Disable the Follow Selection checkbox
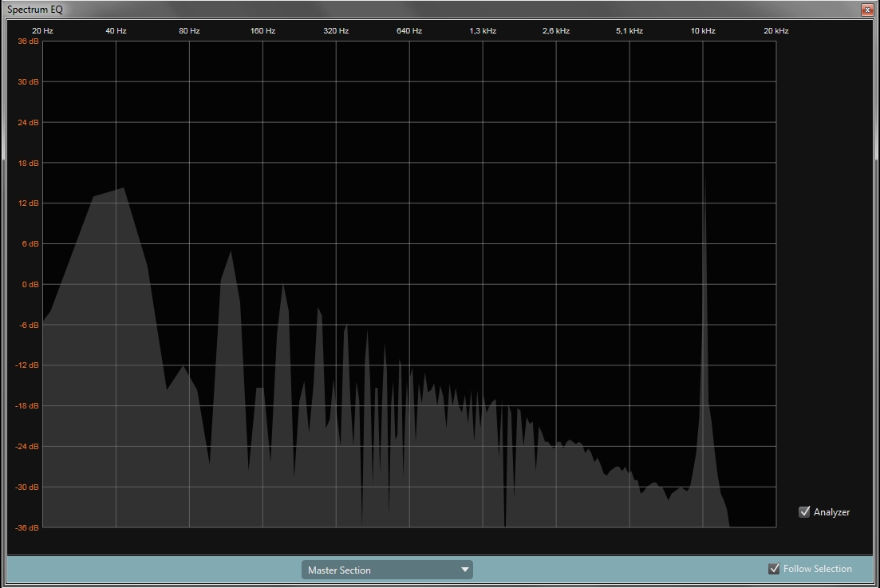 774,569
